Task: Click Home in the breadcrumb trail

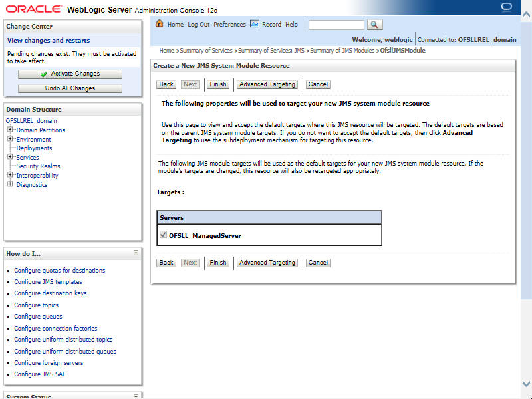Action: (x=167, y=51)
